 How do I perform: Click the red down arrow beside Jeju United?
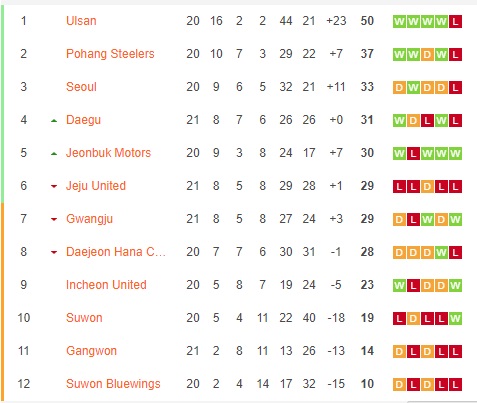click(x=54, y=187)
